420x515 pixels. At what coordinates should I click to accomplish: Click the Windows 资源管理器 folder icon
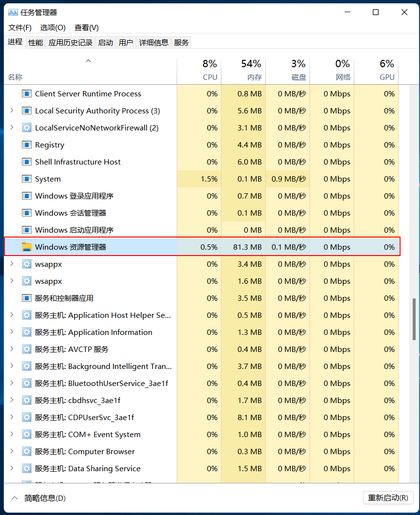pos(26,247)
